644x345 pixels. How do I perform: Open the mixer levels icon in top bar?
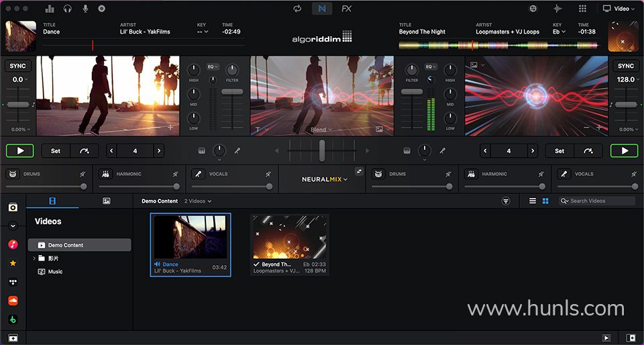pyautogui.click(x=50, y=9)
